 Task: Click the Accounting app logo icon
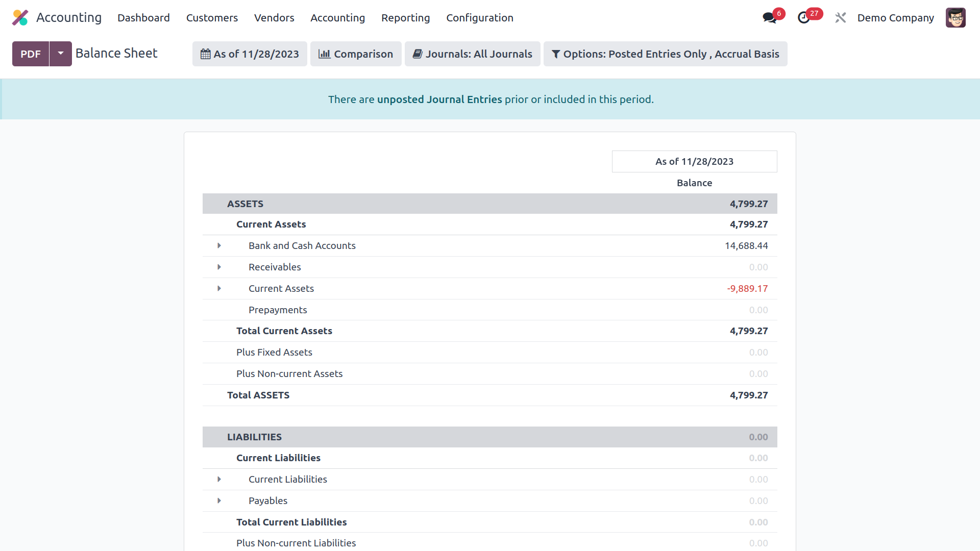coord(20,18)
